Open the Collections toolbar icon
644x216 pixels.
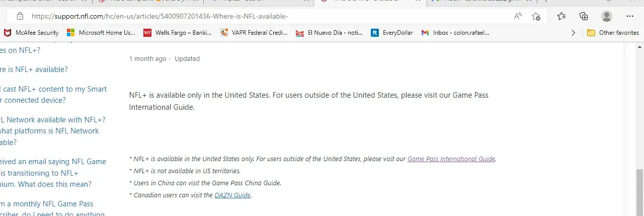click(x=584, y=16)
